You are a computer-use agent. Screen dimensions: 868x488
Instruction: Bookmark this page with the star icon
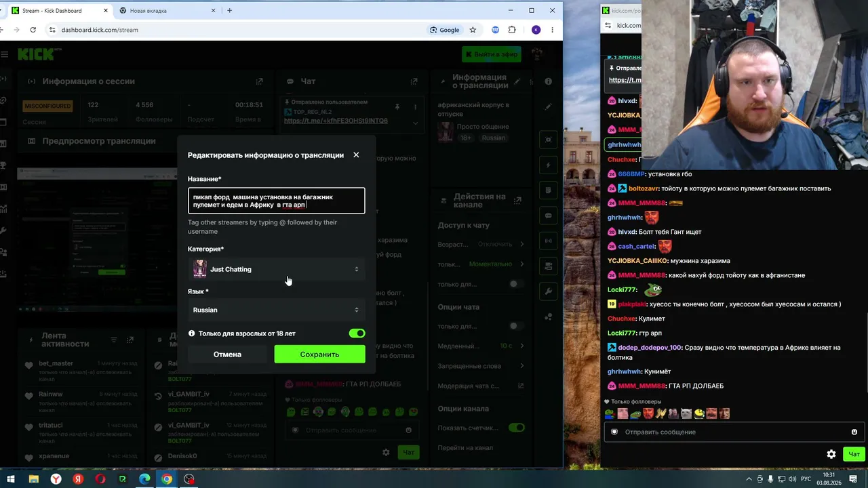tap(473, 30)
